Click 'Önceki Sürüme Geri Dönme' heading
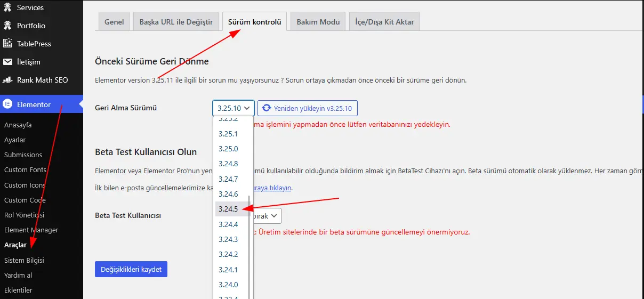This screenshot has height=299, width=644. click(x=152, y=61)
